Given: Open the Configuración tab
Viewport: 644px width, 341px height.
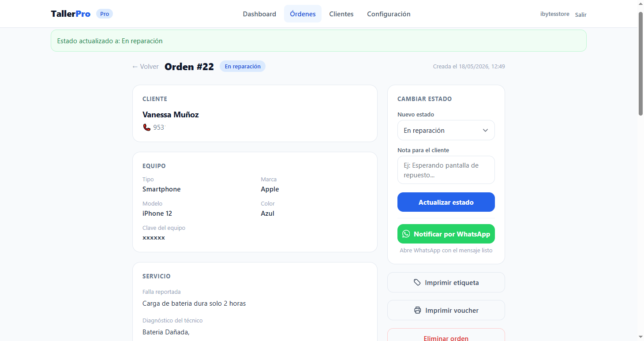Looking at the screenshot, I should [x=389, y=14].
